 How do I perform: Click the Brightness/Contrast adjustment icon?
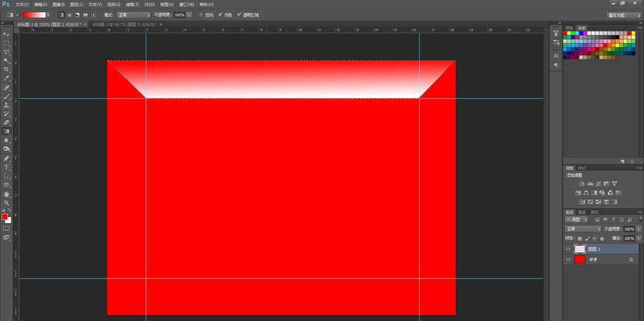click(x=582, y=184)
